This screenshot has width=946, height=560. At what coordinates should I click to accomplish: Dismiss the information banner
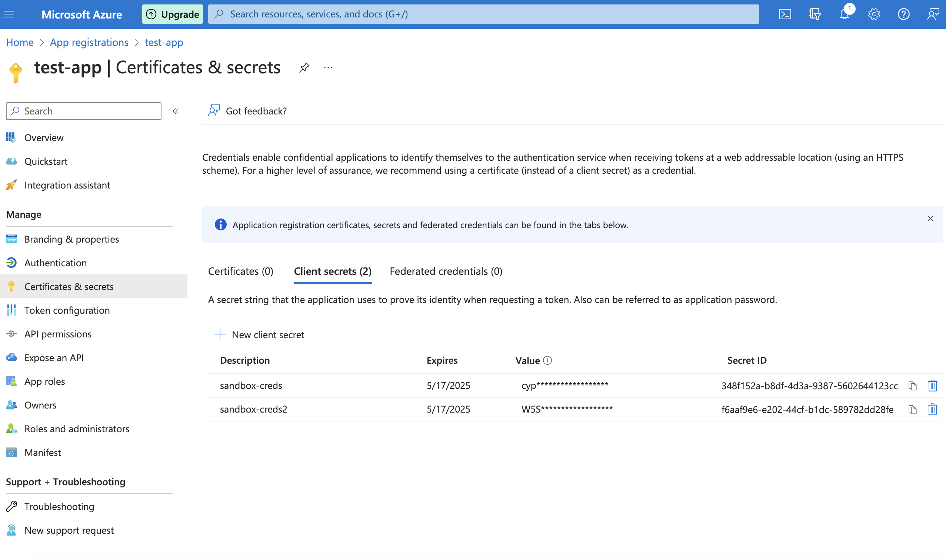coord(930,219)
